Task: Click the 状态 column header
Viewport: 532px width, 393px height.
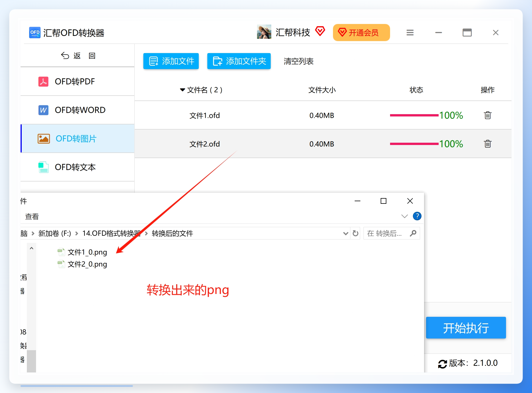Action: click(x=416, y=90)
